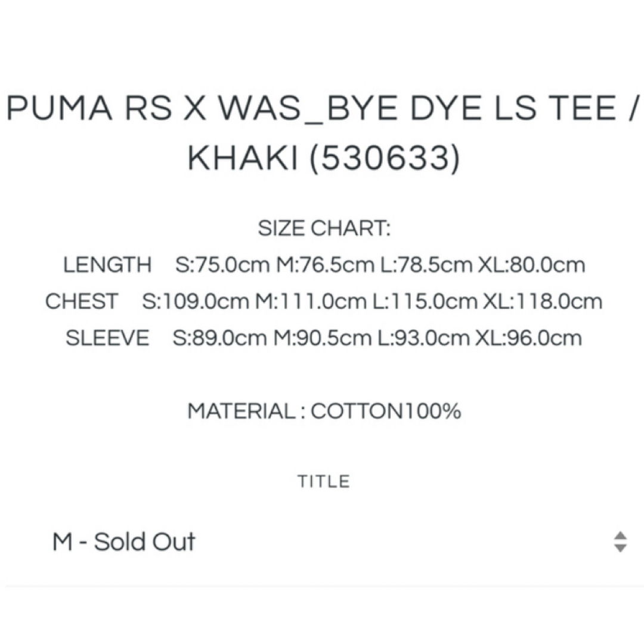
Task: Click the CHEST row label
Action: [x=82, y=301]
